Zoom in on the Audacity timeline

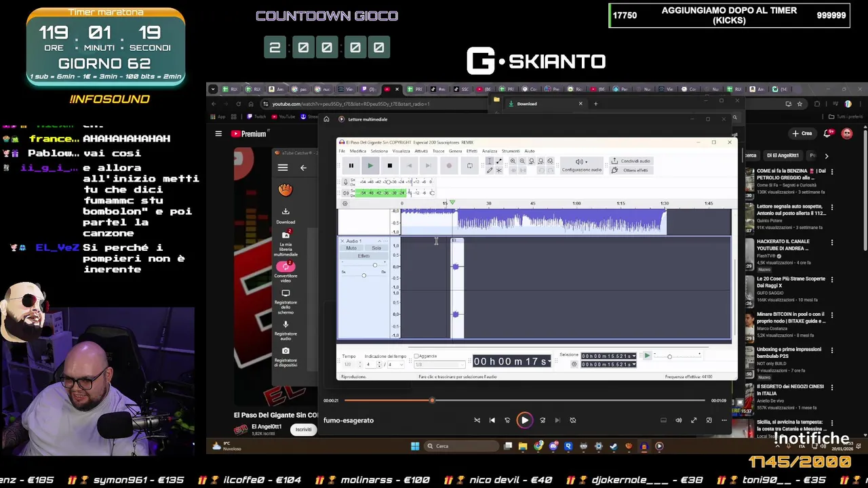(513, 161)
